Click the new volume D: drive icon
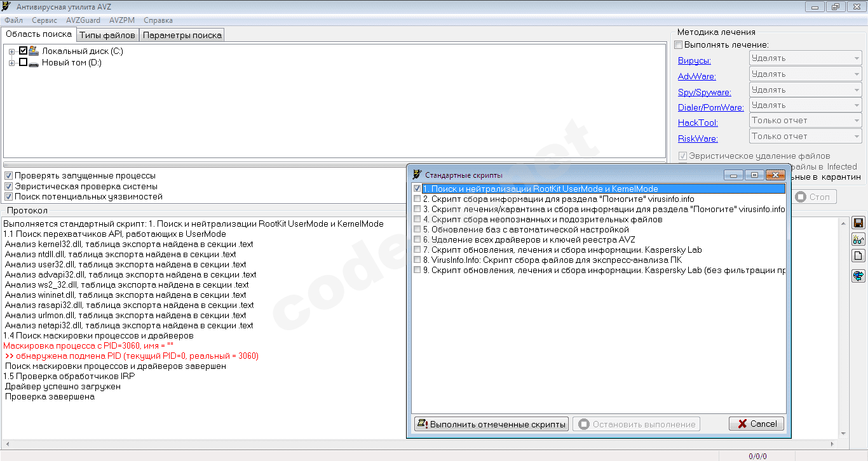Image resolution: width=868 pixels, height=461 pixels. click(34, 63)
